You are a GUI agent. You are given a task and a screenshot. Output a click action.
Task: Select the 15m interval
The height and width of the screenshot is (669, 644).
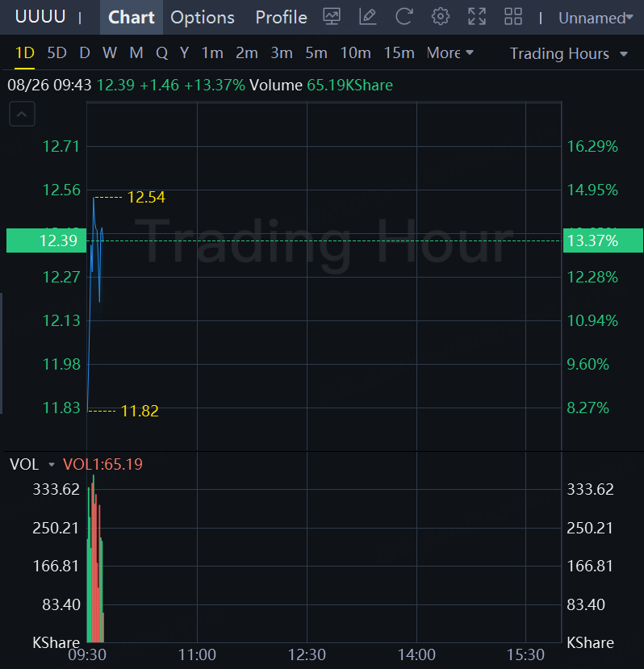coord(399,53)
